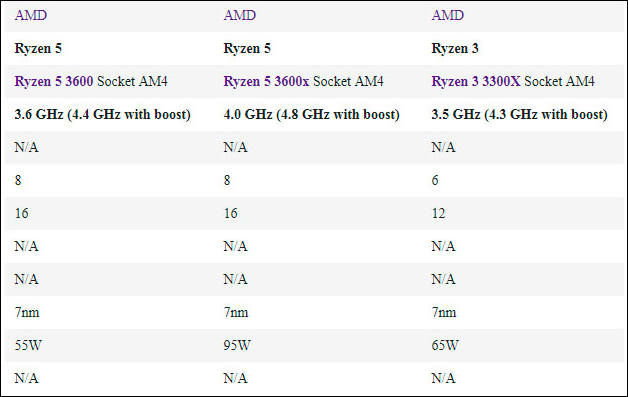Image resolution: width=628 pixels, height=397 pixels.
Task: Open the Ryzen 5 3600 link
Action: (54, 81)
